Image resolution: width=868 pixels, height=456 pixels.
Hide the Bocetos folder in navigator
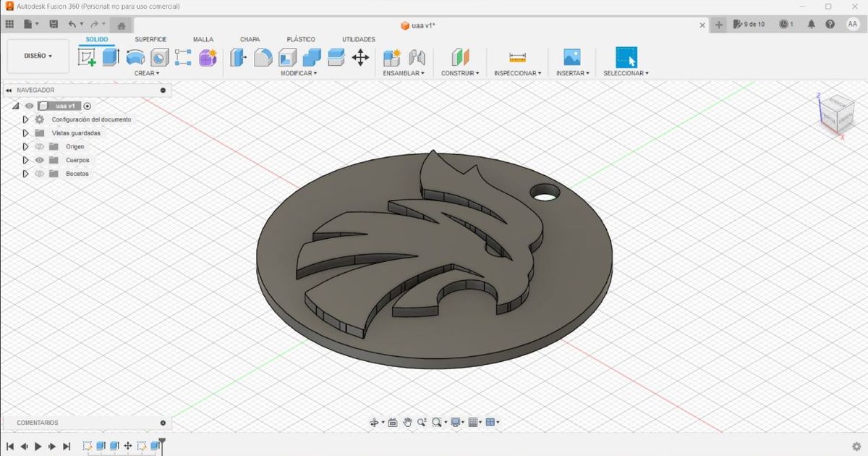coord(39,174)
